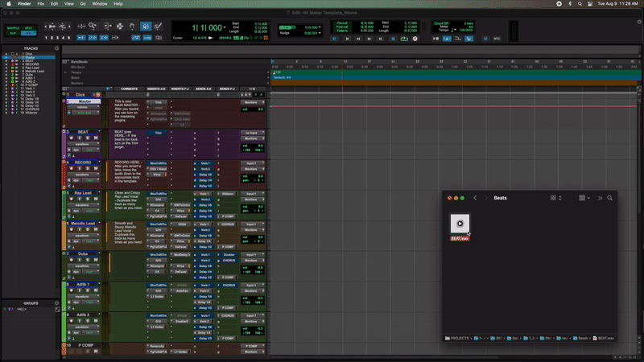Click the Verb 1 send on RECORD track

click(205, 162)
